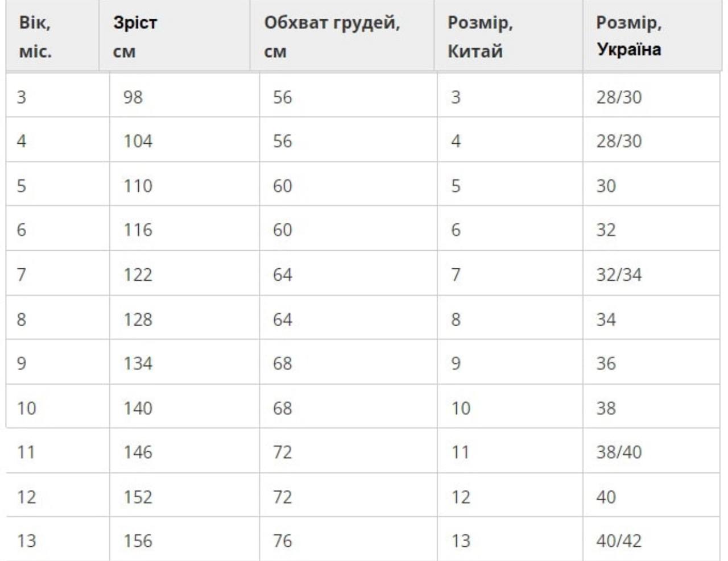The image size is (728, 561).
Task: Click the "Вік, міс." column header
Action: coord(35,37)
